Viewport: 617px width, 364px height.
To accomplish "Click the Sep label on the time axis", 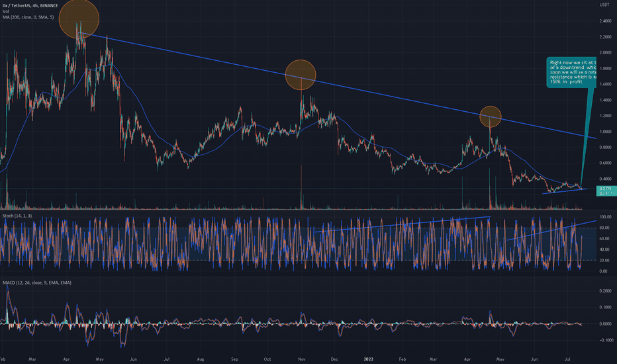I will (x=234, y=359).
